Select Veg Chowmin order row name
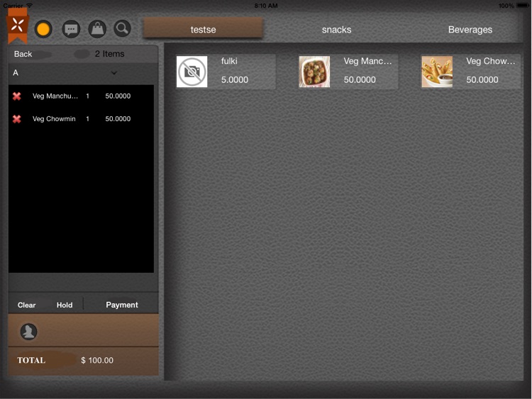This screenshot has height=399, width=532. (x=54, y=118)
